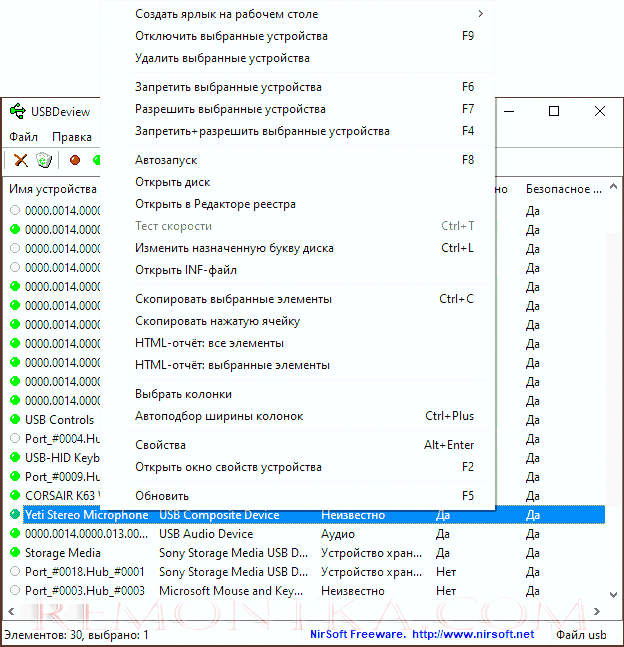This screenshot has height=647, width=624.
Task: Choose 'Отключить выбранные устройства' from context menu
Action: click(231, 36)
